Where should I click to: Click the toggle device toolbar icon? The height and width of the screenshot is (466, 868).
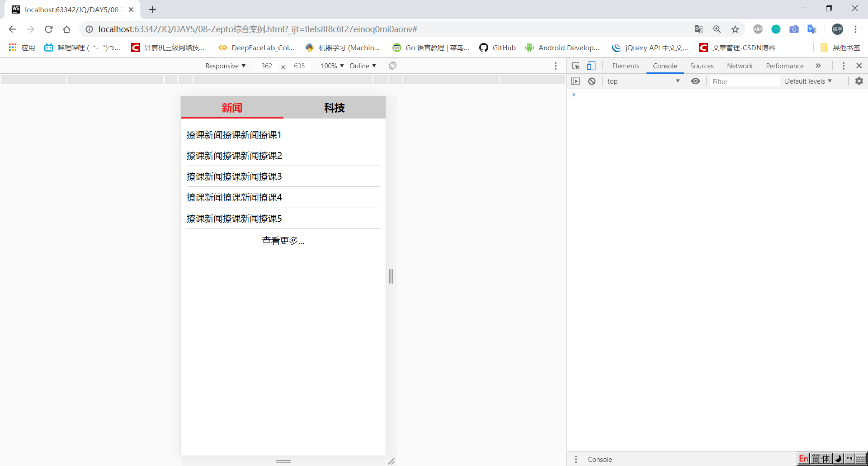(591, 66)
